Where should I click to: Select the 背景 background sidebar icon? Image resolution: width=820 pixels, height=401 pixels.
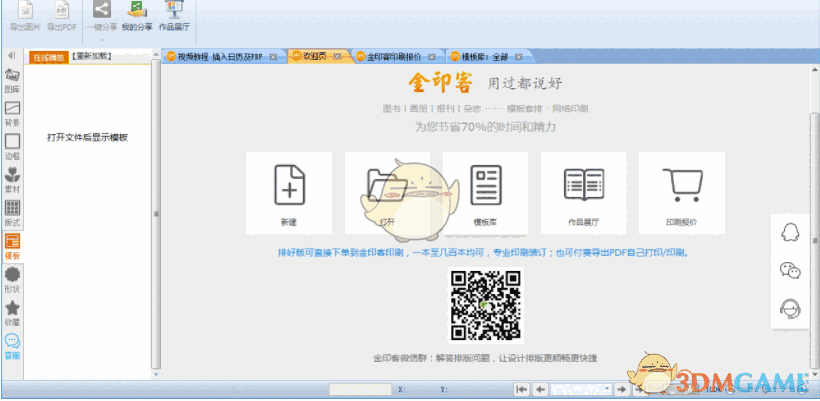point(13,113)
